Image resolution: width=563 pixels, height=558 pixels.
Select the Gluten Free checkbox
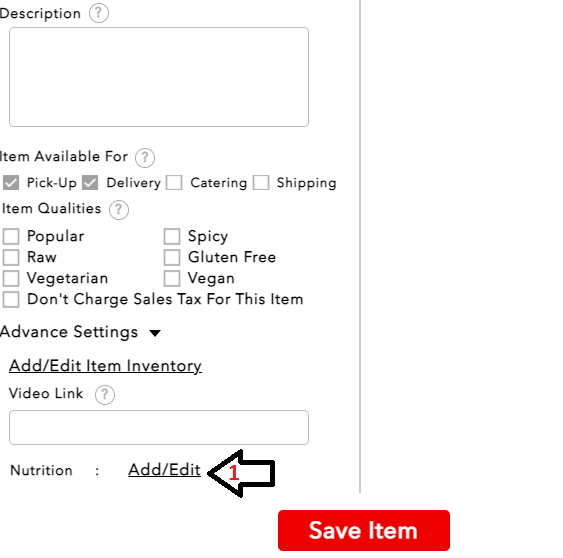click(172, 257)
